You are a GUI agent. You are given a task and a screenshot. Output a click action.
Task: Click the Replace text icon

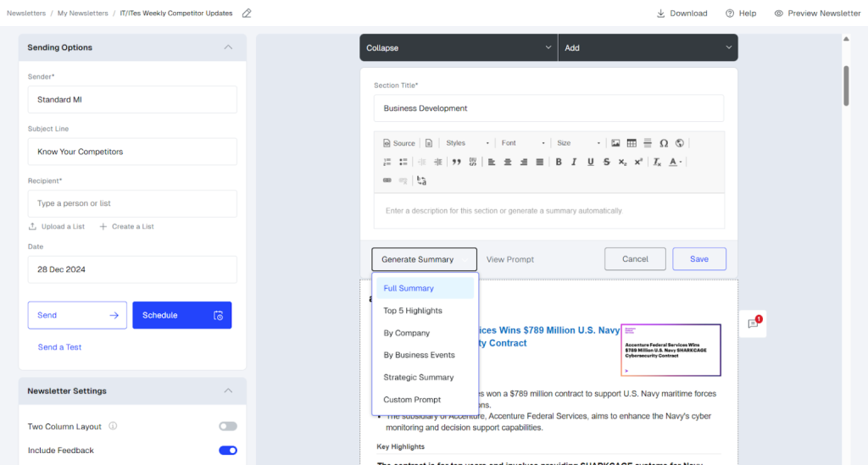pyautogui.click(x=422, y=180)
